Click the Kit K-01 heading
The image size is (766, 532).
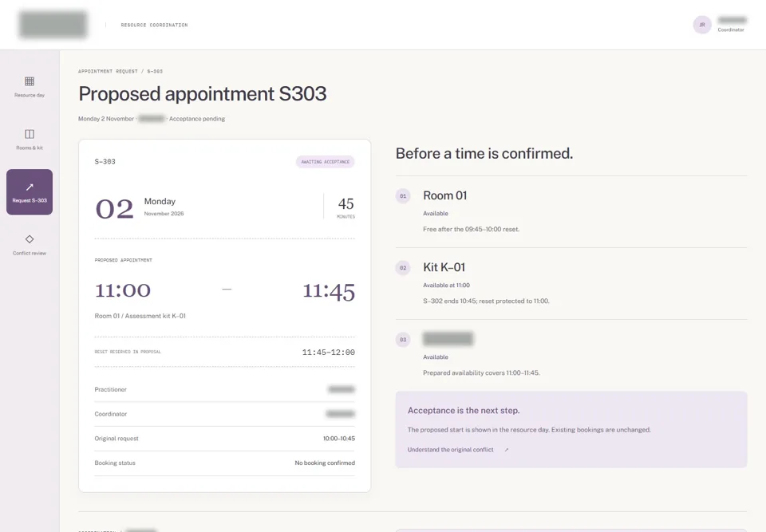pos(444,268)
